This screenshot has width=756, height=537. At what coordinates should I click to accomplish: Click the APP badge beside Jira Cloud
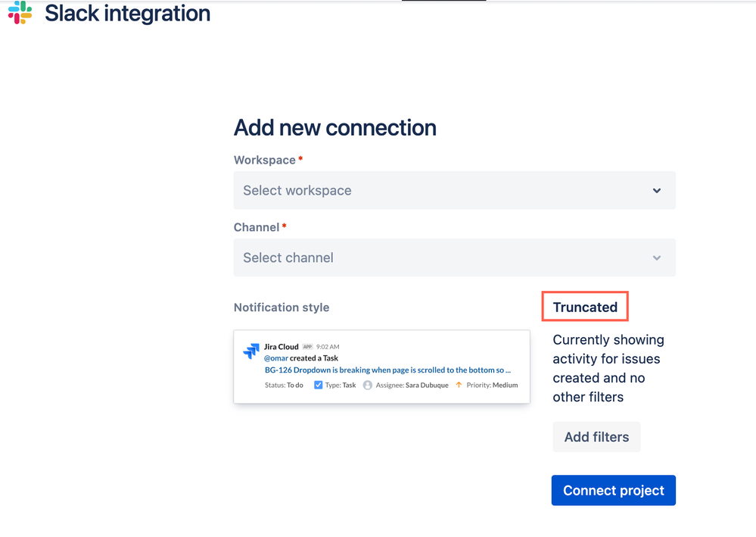point(307,346)
